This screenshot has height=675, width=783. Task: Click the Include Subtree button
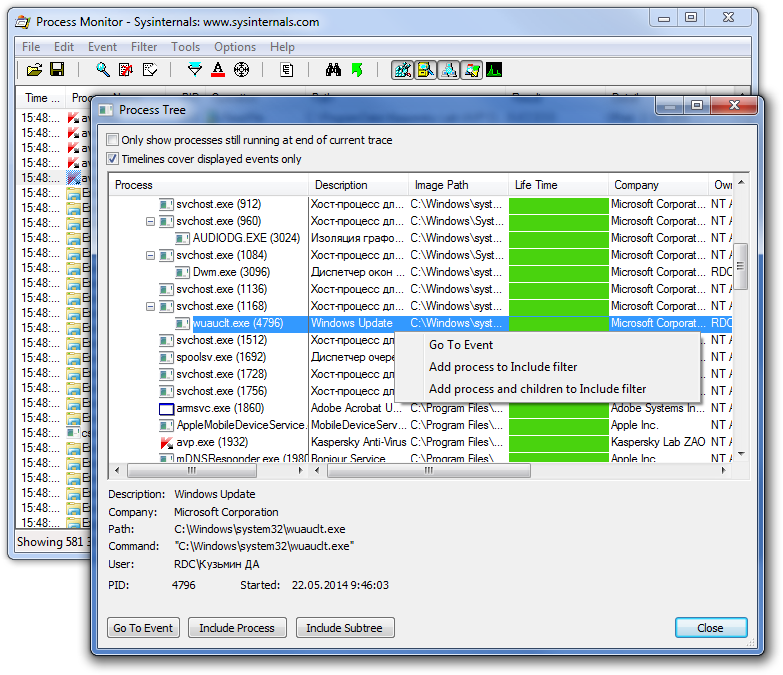tap(345, 628)
